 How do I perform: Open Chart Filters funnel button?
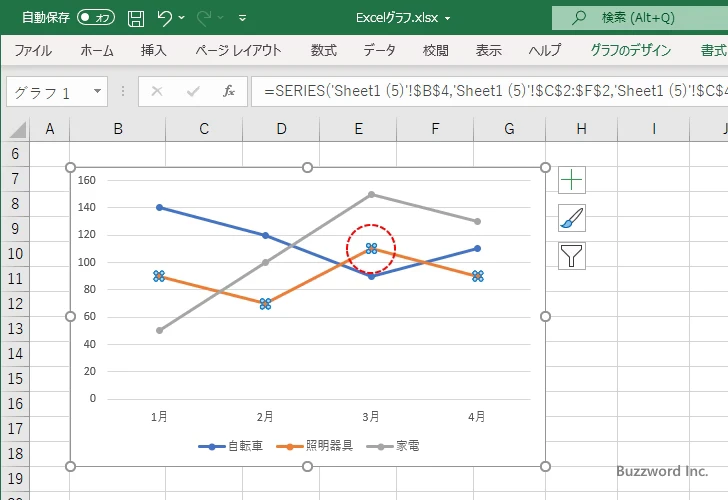tap(572, 256)
